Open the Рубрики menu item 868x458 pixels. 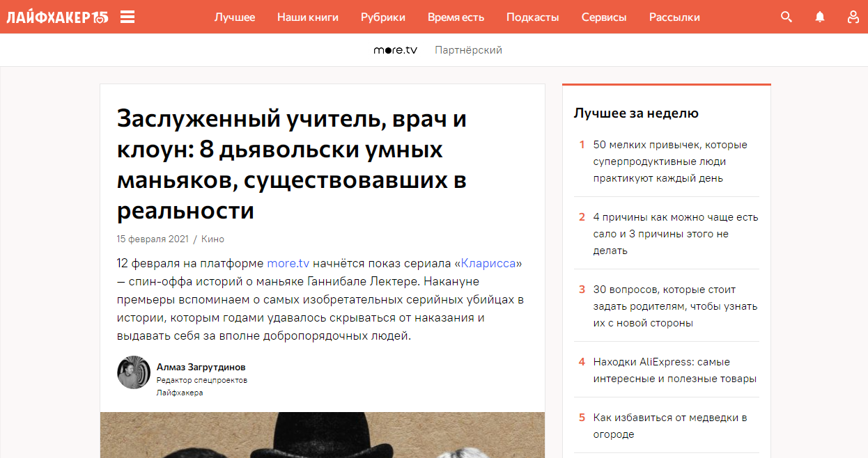(x=383, y=17)
